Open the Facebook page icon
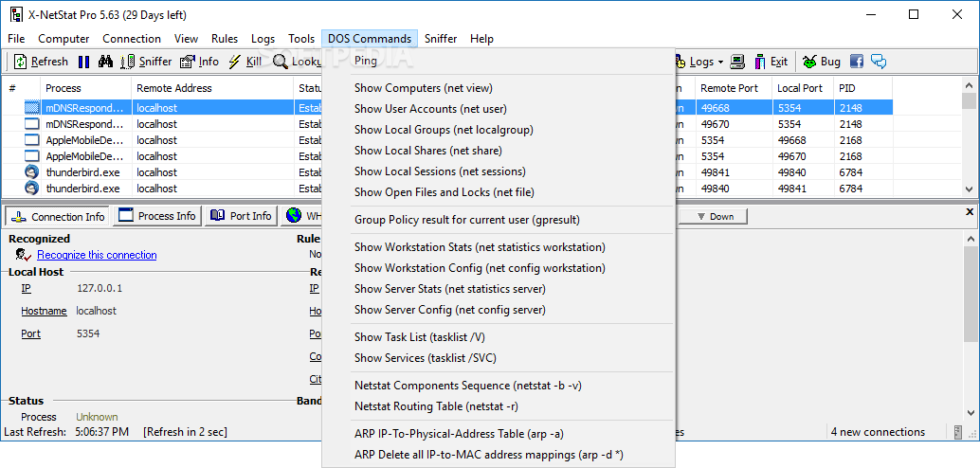980x468 pixels. [856, 62]
